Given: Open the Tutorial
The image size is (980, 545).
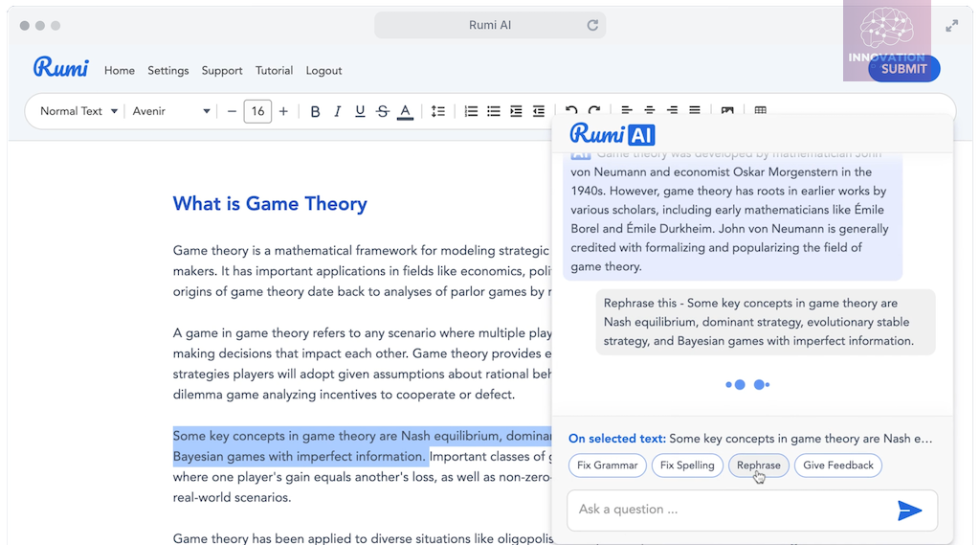Looking at the screenshot, I should coord(274,71).
